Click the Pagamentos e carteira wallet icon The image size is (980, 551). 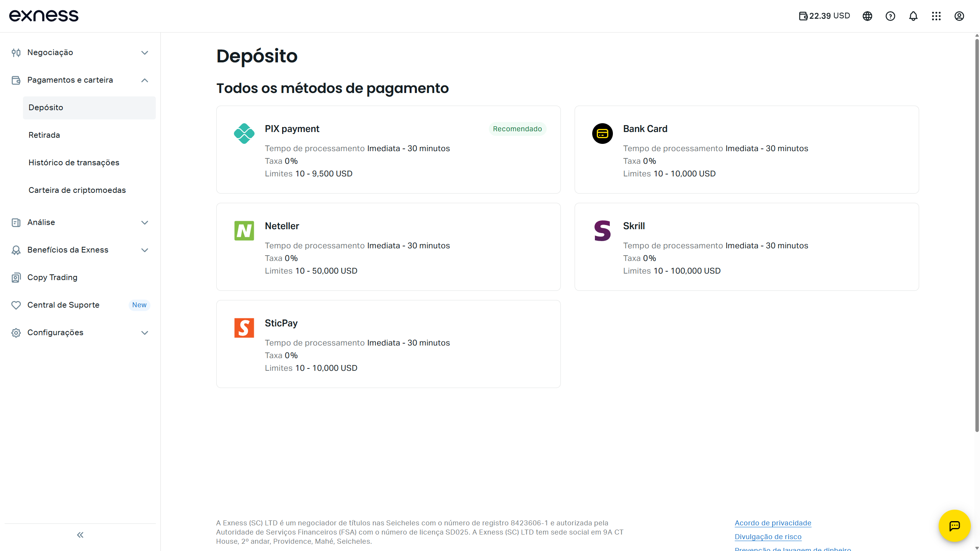16,80
